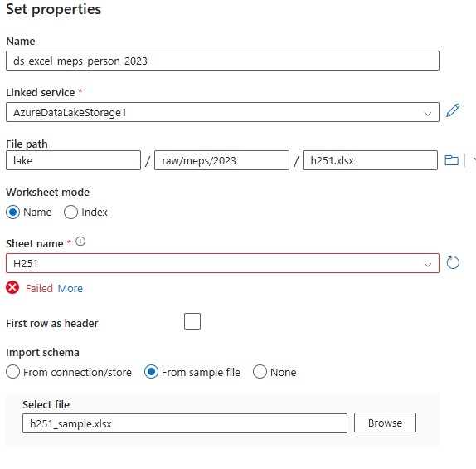Image resolution: width=476 pixels, height=469 pixels.
Task: Refresh sheet name list icon
Action: coord(453,263)
